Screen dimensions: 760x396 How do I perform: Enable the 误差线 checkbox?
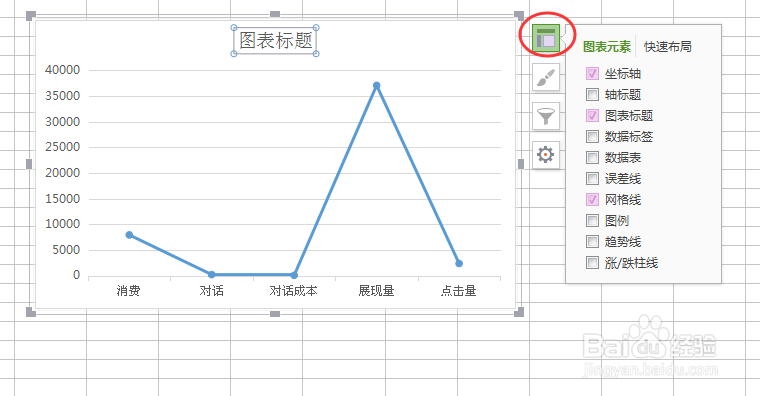point(592,178)
